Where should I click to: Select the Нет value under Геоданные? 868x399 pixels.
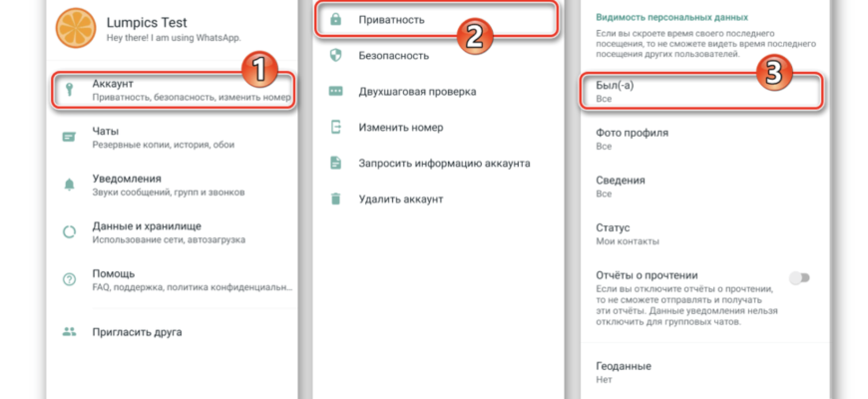[604, 380]
